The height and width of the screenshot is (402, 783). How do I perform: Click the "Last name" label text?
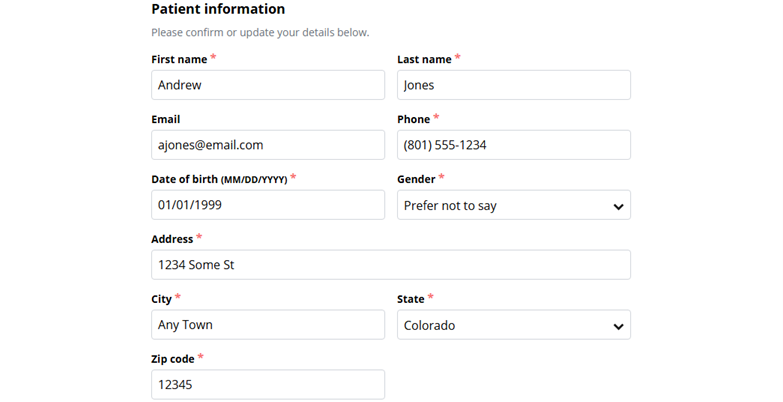(424, 59)
